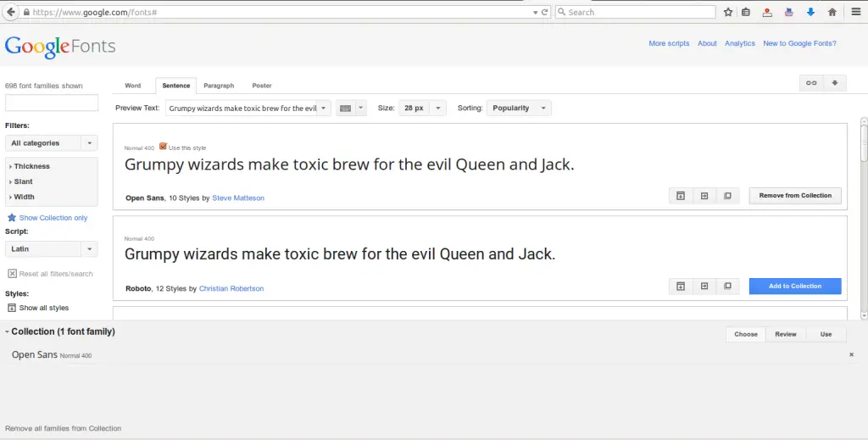Open the About link
868x440 pixels.
pos(707,43)
